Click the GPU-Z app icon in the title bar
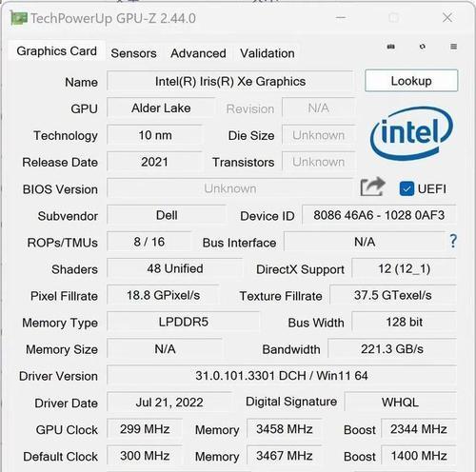Image resolution: width=476 pixels, height=472 pixels. click(19, 18)
